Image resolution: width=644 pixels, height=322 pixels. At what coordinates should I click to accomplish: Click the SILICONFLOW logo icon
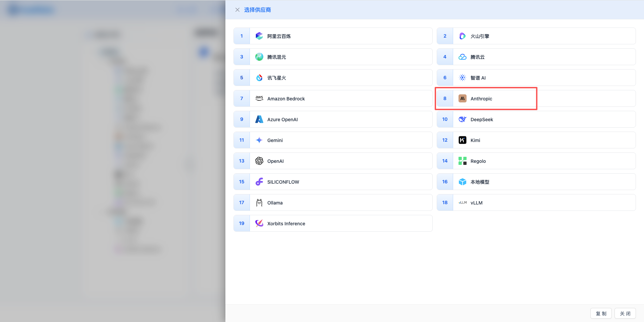259,182
